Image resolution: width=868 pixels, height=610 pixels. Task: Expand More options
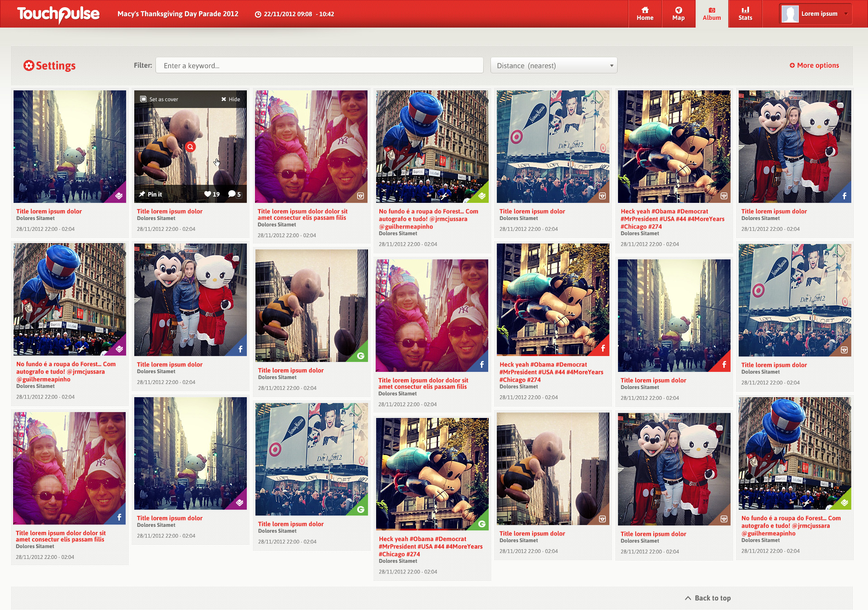814,66
